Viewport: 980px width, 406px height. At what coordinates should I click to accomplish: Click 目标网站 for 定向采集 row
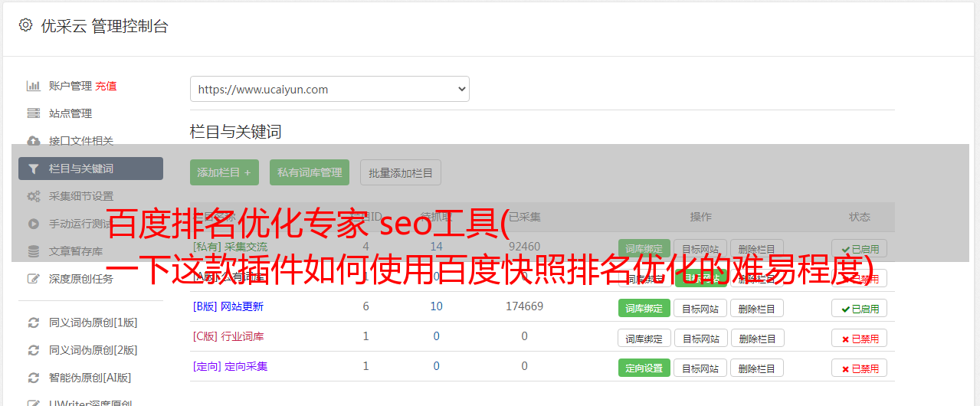700,368
